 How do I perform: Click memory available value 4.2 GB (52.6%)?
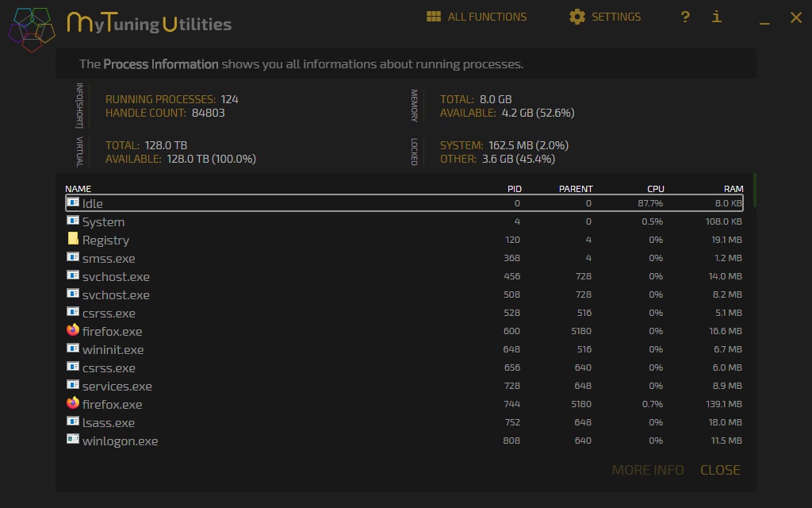click(538, 113)
